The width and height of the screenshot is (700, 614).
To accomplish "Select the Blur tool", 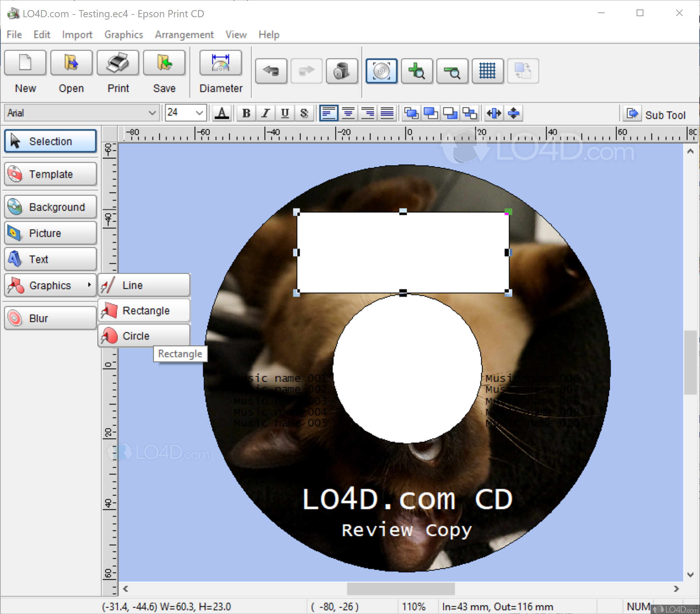I will [x=50, y=318].
